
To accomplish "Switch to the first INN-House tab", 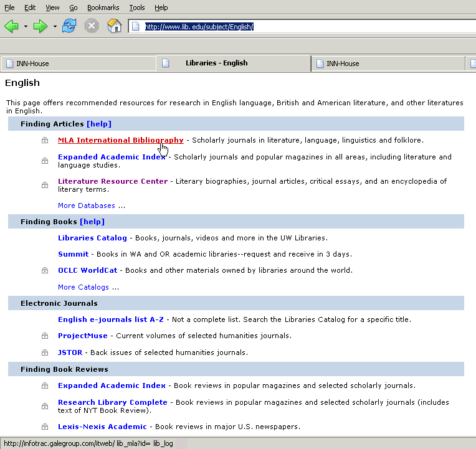I will tap(79, 64).
